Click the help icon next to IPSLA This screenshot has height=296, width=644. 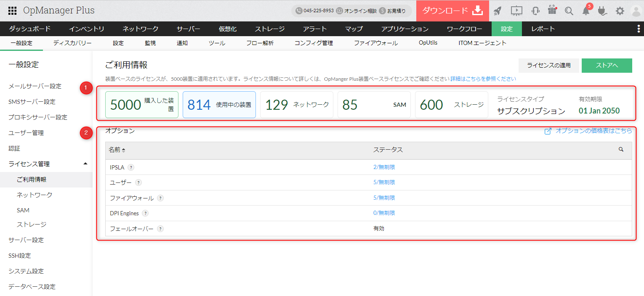pyautogui.click(x=131, y=167)
